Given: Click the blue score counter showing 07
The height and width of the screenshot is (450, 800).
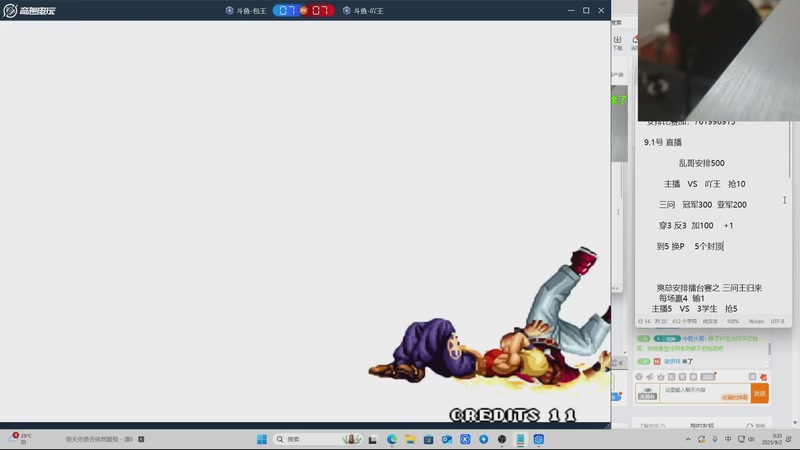Looking at the screenshot, I should coord(286,10).
